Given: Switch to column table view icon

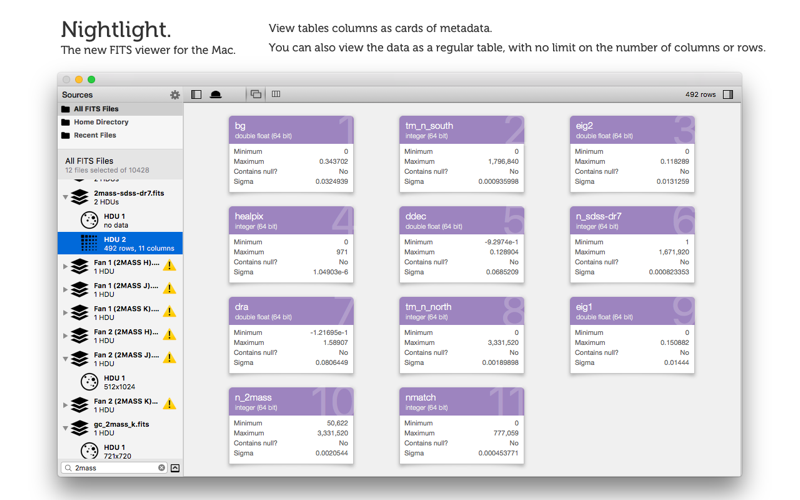Looking at the screenshot, I should coord(276,94).
